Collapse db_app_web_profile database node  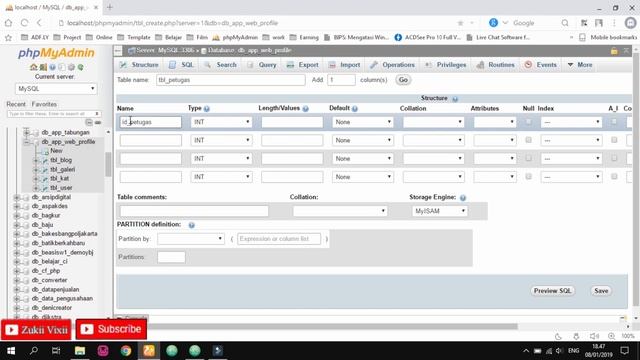coord(27,142)
